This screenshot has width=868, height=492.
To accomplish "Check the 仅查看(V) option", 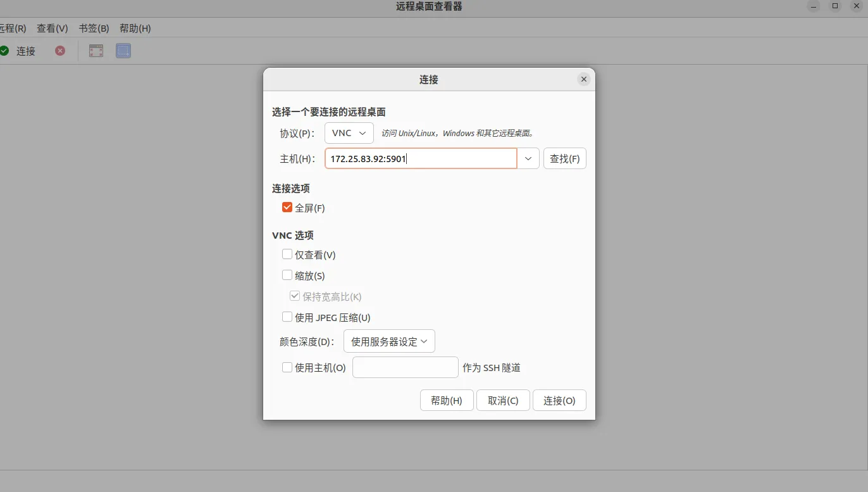I will pyautogui.click(x=287, y=253).
